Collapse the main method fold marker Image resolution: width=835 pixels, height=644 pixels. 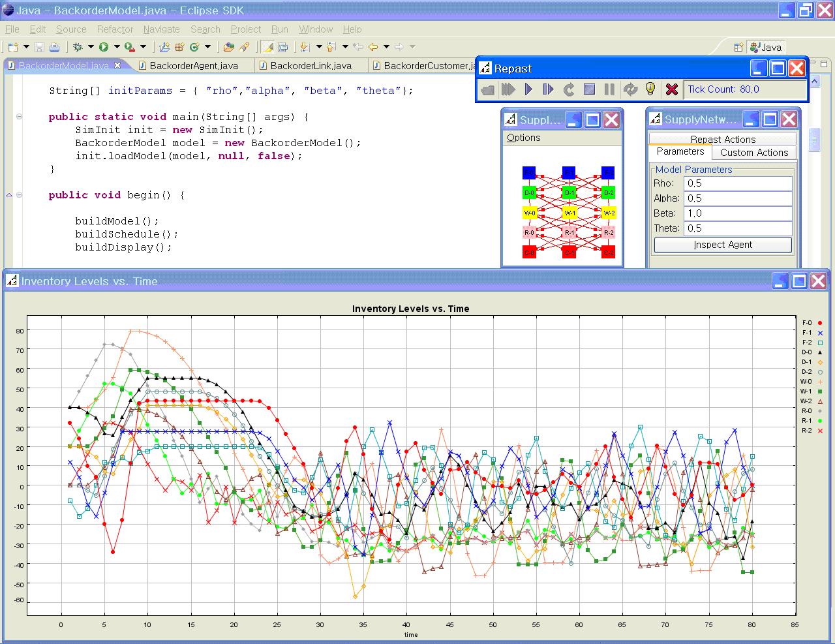click(19, 117)
